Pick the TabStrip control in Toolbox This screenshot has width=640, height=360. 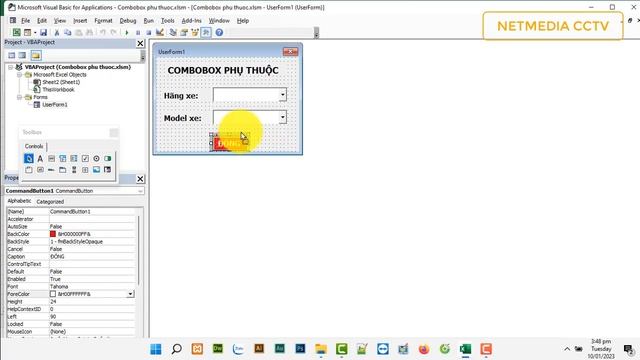pyautogui.click(x=51, y=169)
